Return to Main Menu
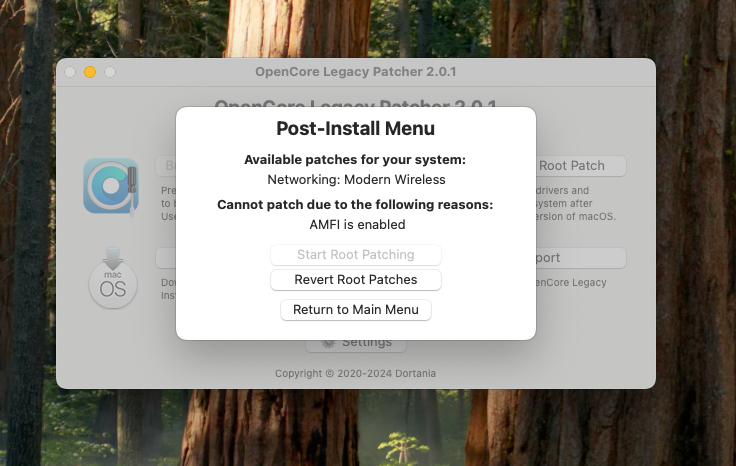 pyautogui.click(x=355, y=310)
